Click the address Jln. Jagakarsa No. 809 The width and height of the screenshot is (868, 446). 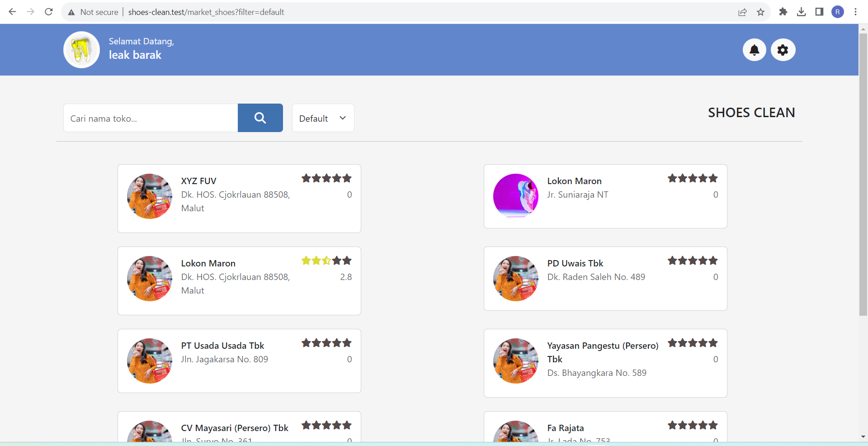[225, 359]
